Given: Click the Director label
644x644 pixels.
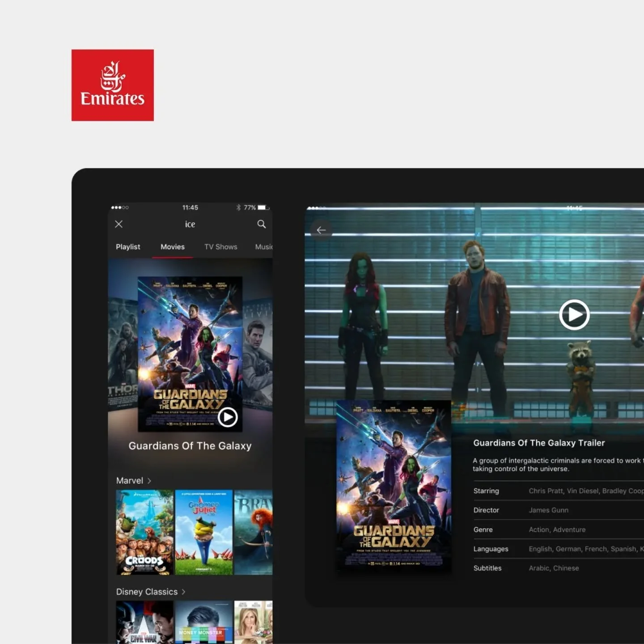Looking at the screenshot, I should (x=486, y=510).
